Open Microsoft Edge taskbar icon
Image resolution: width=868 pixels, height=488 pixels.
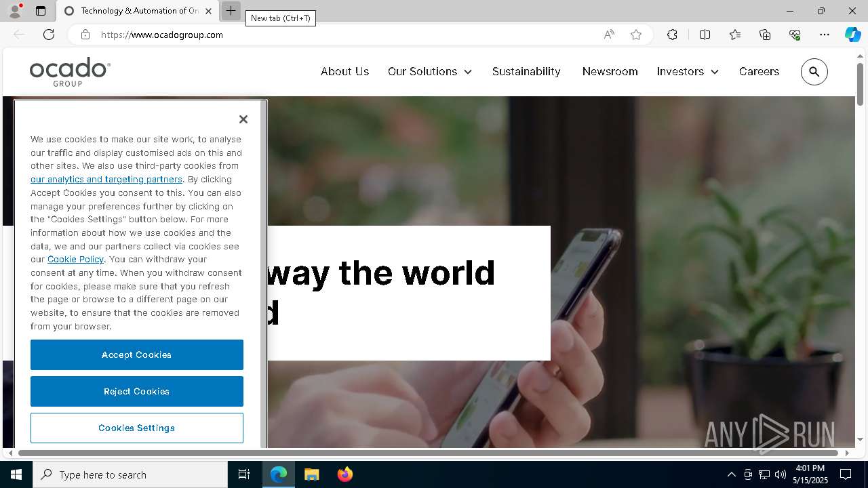click(x=279, y=474)
